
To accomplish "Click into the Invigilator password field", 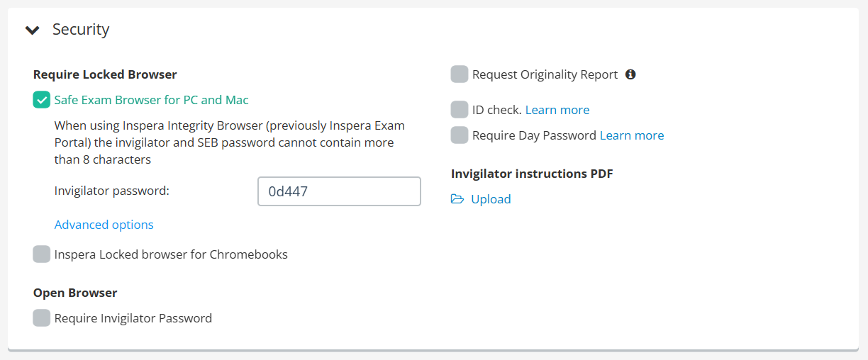I will click(x=339, y=191).
